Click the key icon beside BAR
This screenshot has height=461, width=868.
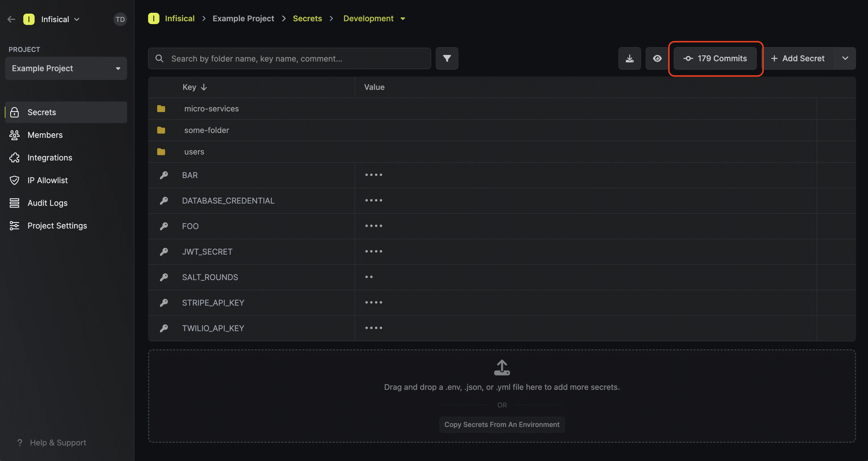click(164, 175)
